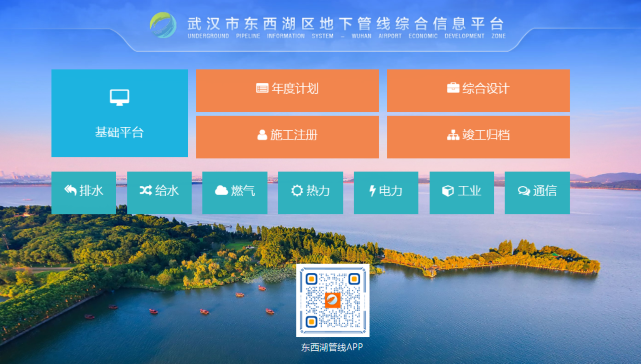
Task: Open the 竣工归档 archive module
Action: coord(478,137)
